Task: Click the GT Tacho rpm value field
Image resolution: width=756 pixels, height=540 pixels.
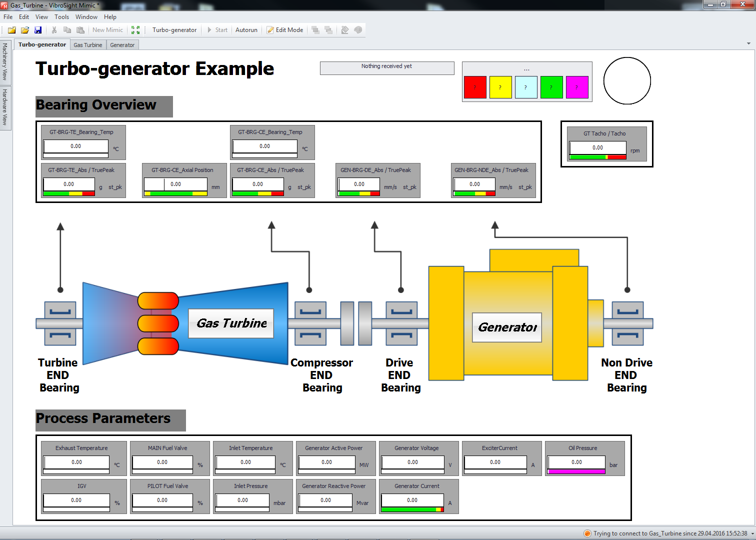Action: click(x=597, y=147)
